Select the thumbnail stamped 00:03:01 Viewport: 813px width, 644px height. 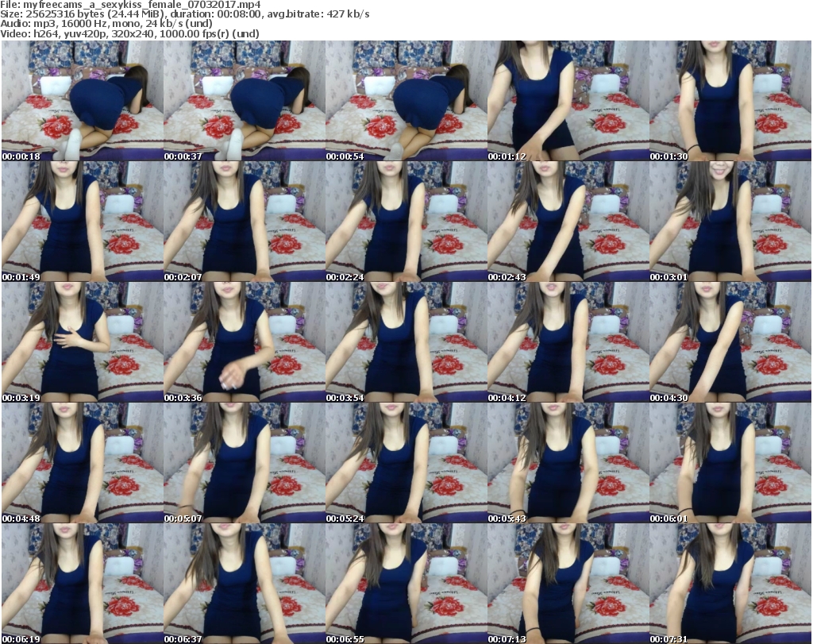[x=730, y=222]
